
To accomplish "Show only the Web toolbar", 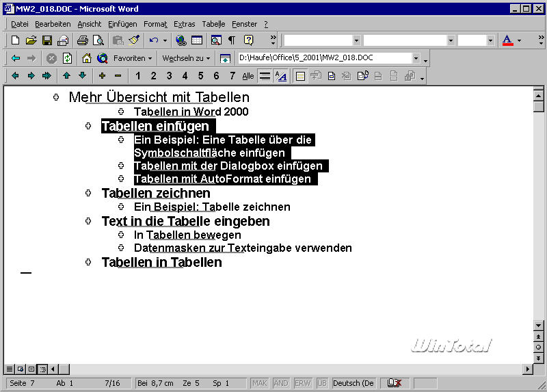I will (x=225, y=58).
